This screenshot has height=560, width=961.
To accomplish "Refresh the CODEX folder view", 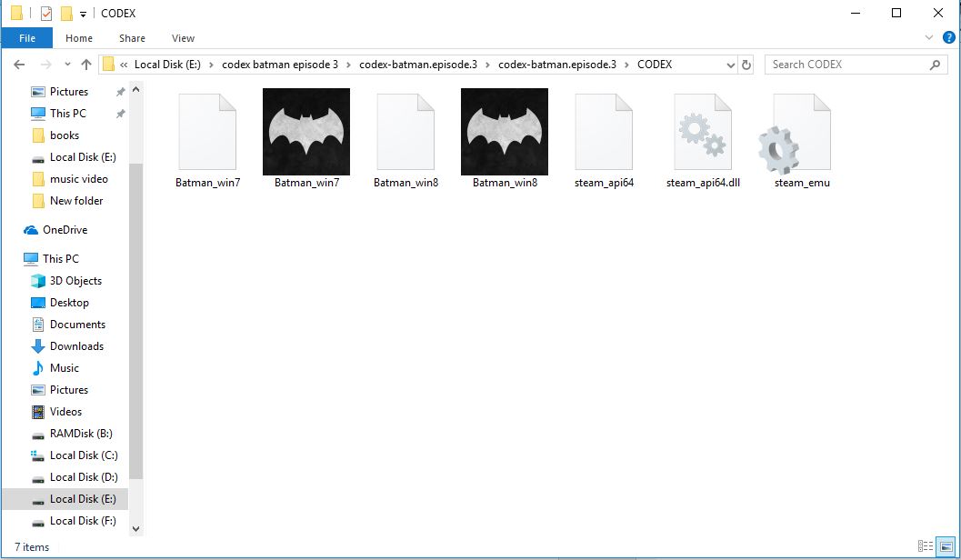I will [x=746, y=65].
